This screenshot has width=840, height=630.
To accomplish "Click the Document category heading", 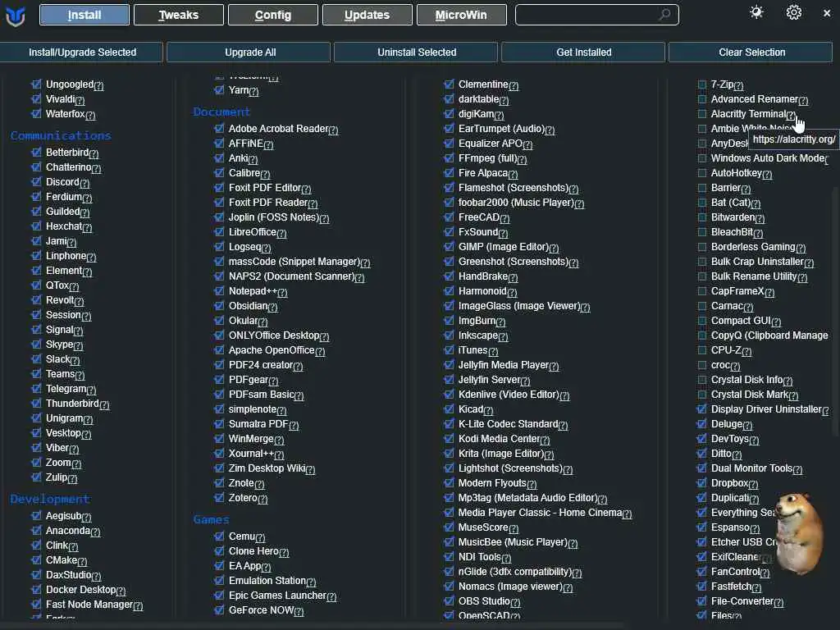I will pyautogui.click(x=221, y=112).
